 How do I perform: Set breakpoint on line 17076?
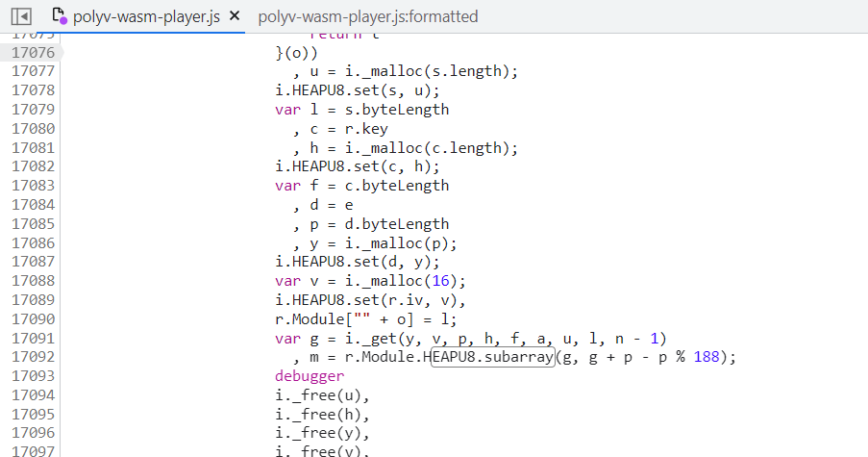pyautogui.click(x=34, y=53)
